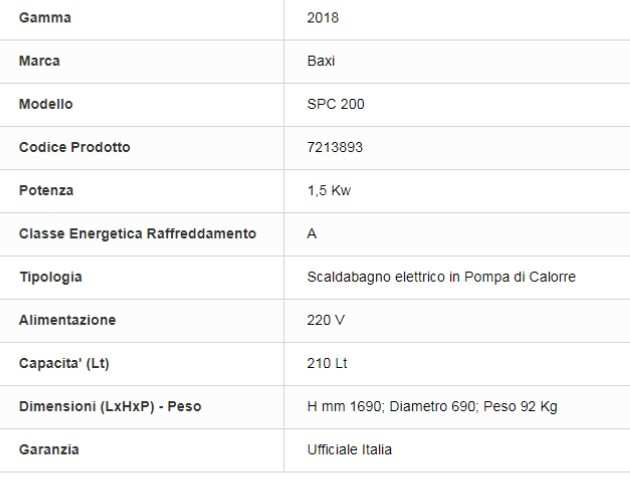
Task: Click the Potenza label
Action: (x=47, y=190)
